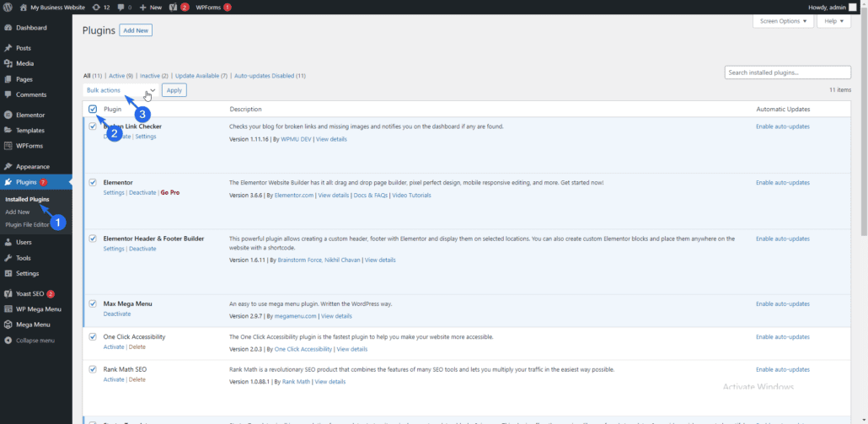This screenshot has width=868, height=424.
Task: Click Go Pro link under Elementor
Action: pyautogui.click(x=170, y=193)
